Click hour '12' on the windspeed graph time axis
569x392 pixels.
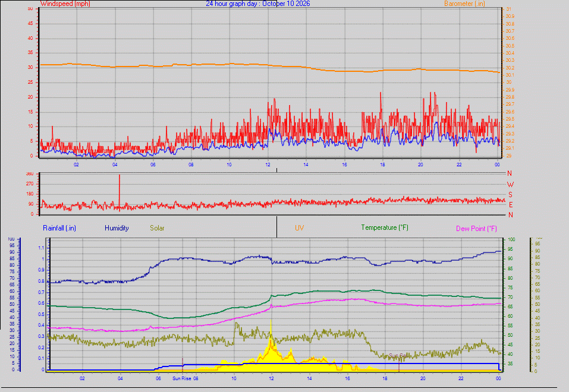[x=268, y=165]
